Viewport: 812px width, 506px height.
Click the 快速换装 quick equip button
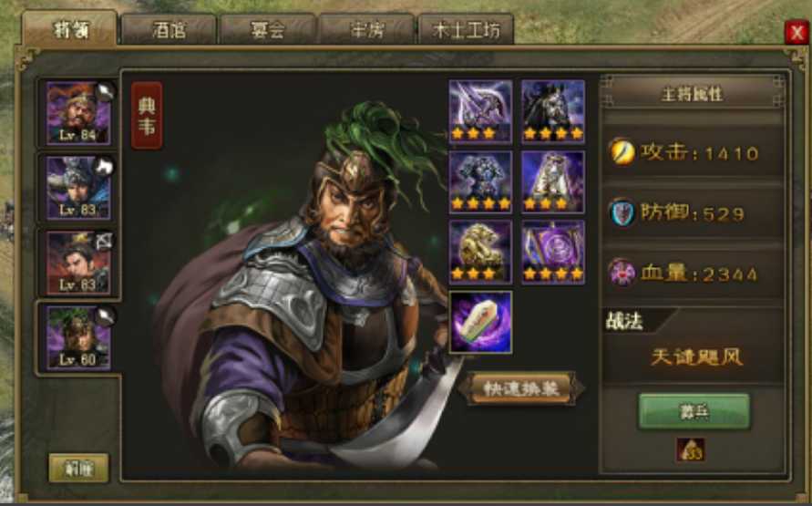click(522, 388)
